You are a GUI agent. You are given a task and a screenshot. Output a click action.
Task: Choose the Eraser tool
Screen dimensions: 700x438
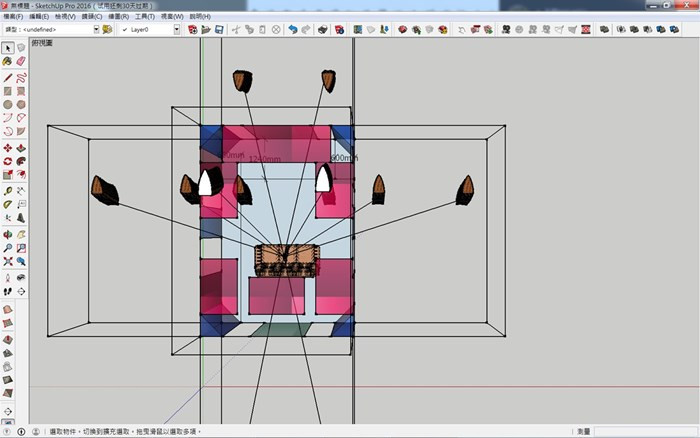[21, 62]
